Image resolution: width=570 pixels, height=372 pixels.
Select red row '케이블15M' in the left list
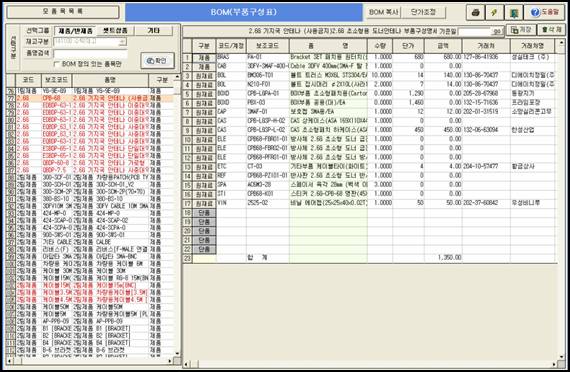[x=90, y=285]
